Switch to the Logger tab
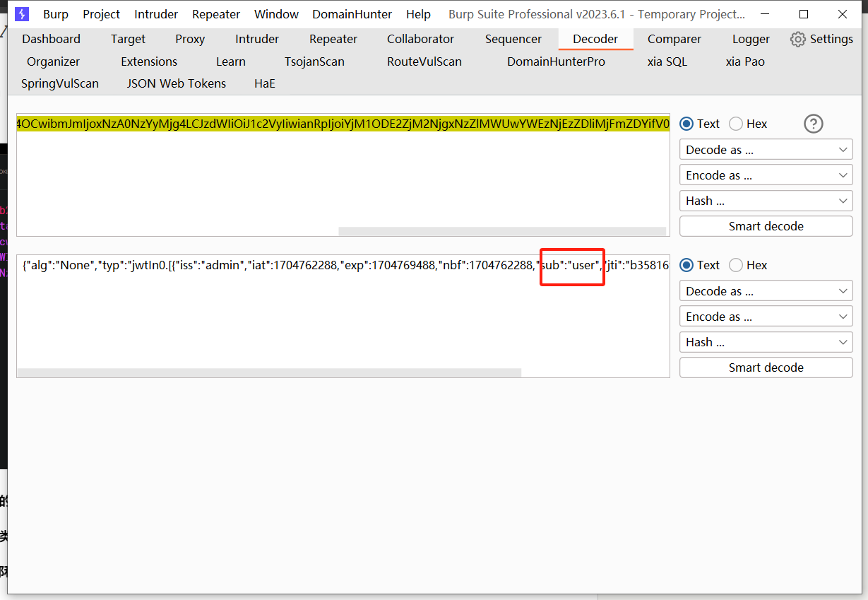This screenshot has width=868, height=600. pos(751,40)
